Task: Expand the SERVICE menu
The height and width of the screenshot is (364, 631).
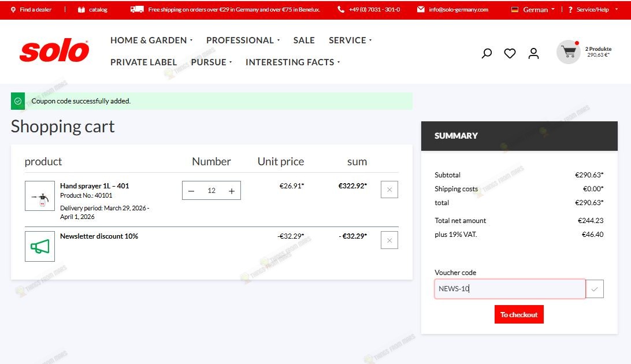Action: click(x=350, y=40)
